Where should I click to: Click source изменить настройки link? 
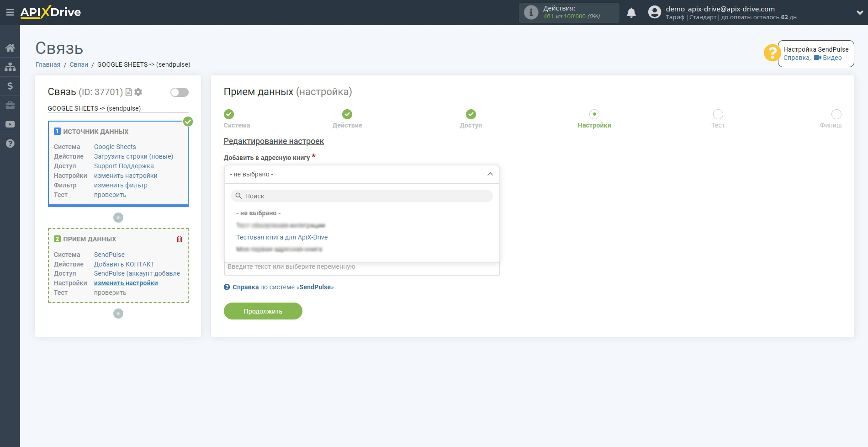pos(126,176)
